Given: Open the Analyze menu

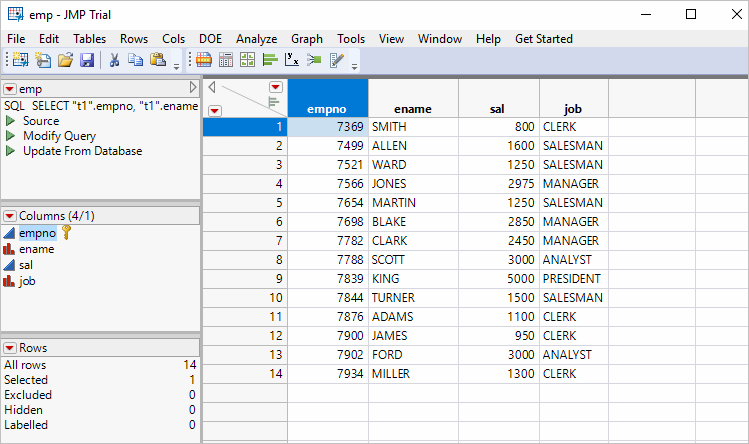Looking at the screenshot, I should click(x=256, y=38).
